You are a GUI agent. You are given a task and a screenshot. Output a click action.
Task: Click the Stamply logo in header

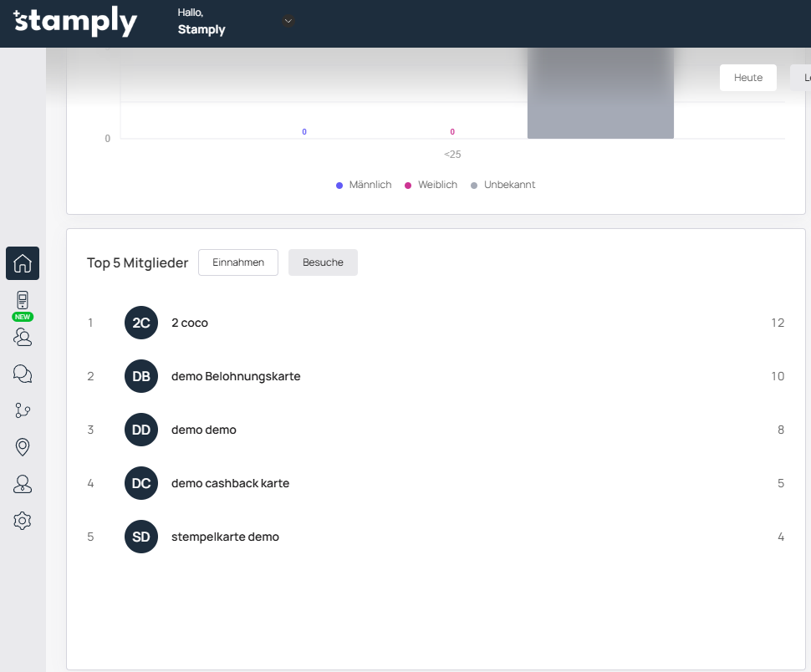[75, 23]
